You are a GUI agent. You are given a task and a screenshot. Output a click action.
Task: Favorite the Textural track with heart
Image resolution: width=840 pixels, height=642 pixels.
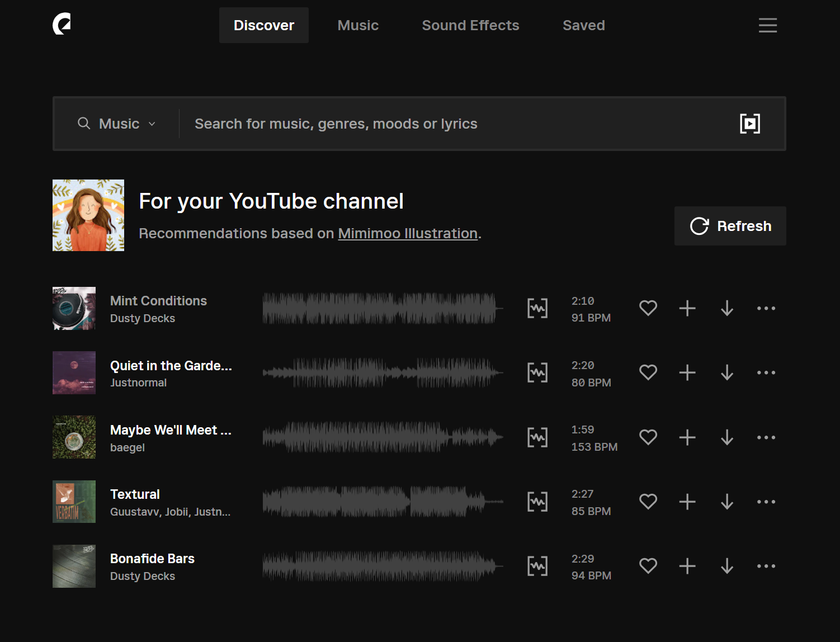pos(648,502)
